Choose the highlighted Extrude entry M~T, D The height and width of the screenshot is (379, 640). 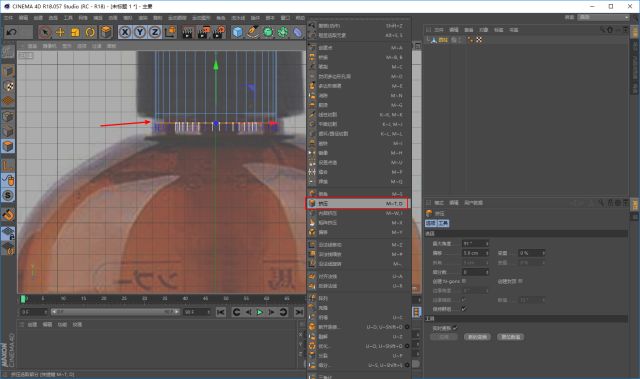click(x=357, y=203)
